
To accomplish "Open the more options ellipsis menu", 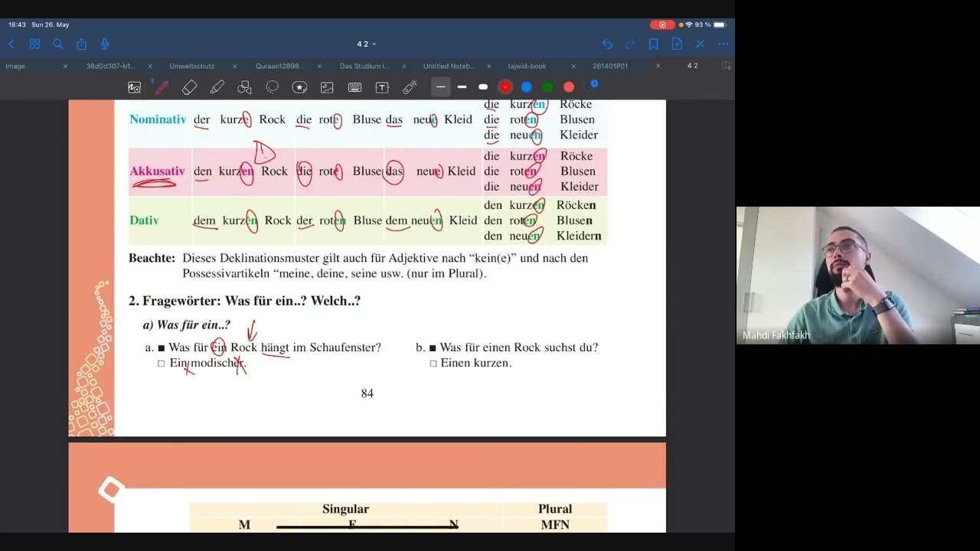I will pos(724,44).
